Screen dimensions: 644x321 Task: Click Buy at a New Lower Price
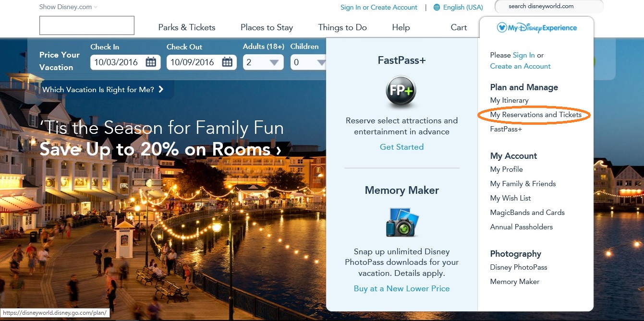click(x=401, y=288)
